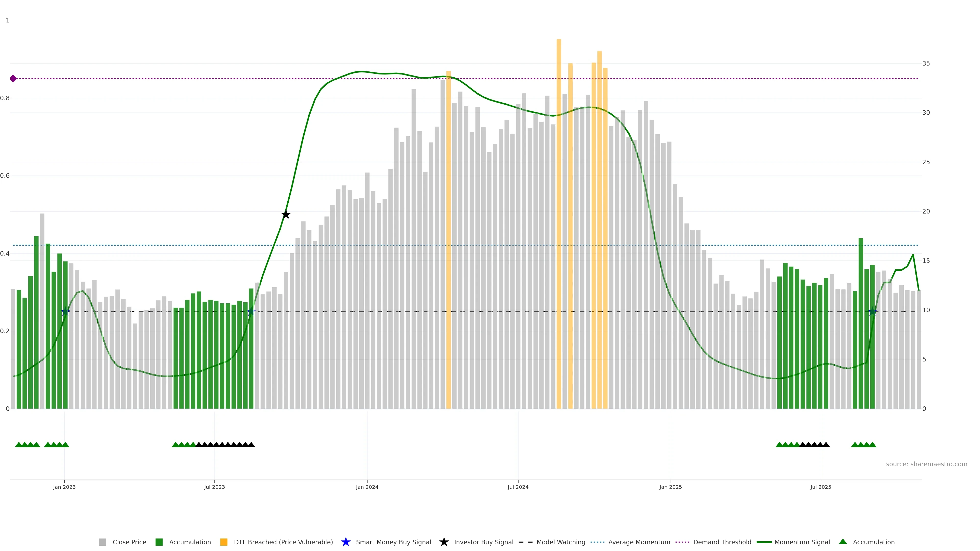
Task: Click the black Investor Buy Signal star on chart
Action: pyautogui.click(x=286, y=215)
